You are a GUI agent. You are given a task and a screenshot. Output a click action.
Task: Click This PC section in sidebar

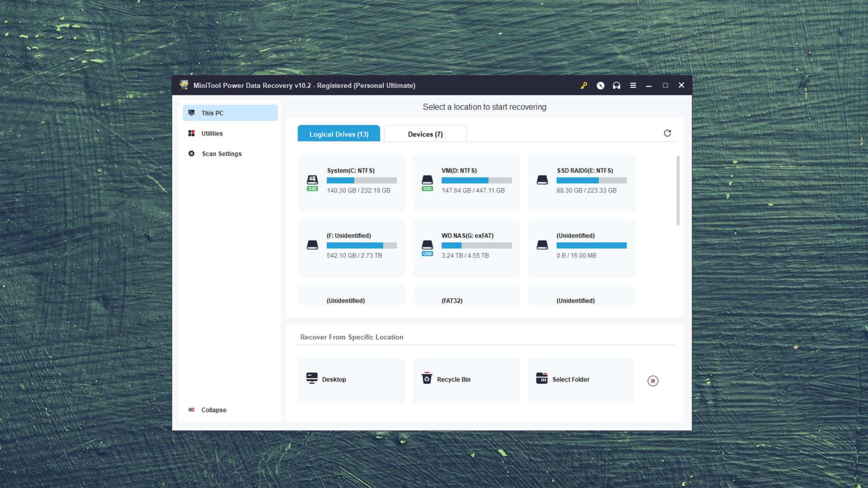[x=230, y=113]
